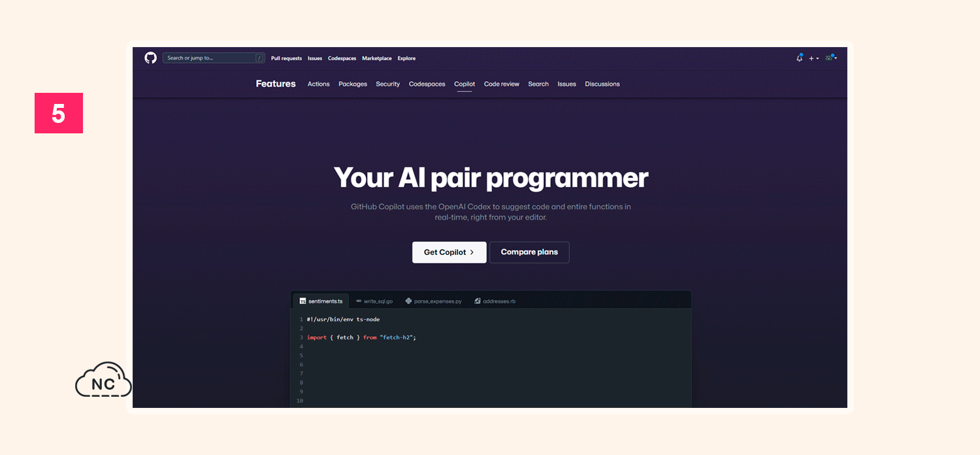This screenshot has width=980, height=455.
Task: Click the Get Copilot button
Action: pyautogui.click(x=449, y=252)
